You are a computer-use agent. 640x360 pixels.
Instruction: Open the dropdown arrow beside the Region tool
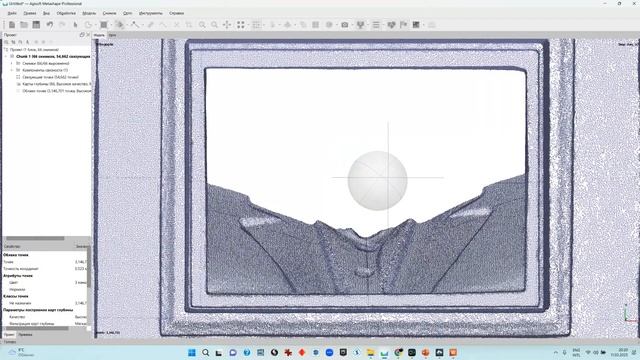(x=110, y=25)
